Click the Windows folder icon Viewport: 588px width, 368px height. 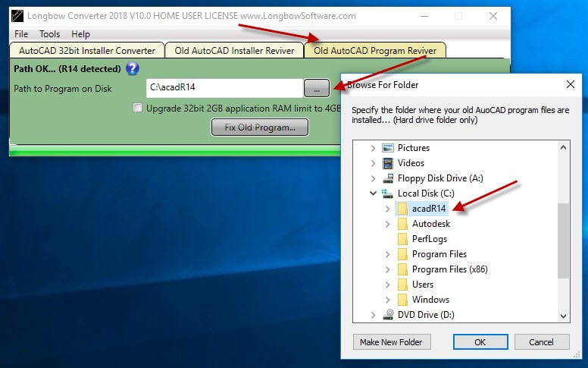402,300
